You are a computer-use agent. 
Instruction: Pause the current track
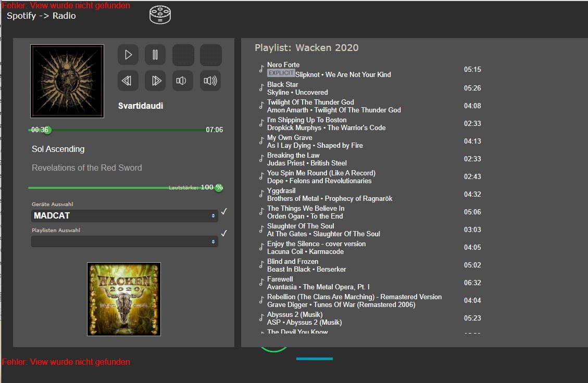point(155,55)
